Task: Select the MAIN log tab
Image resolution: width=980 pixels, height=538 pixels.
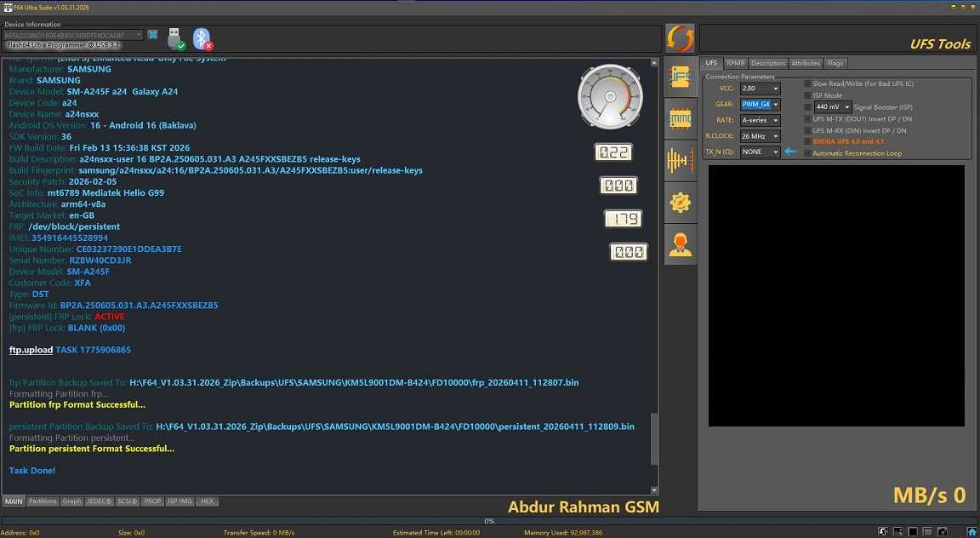Action: pos(13,501)
